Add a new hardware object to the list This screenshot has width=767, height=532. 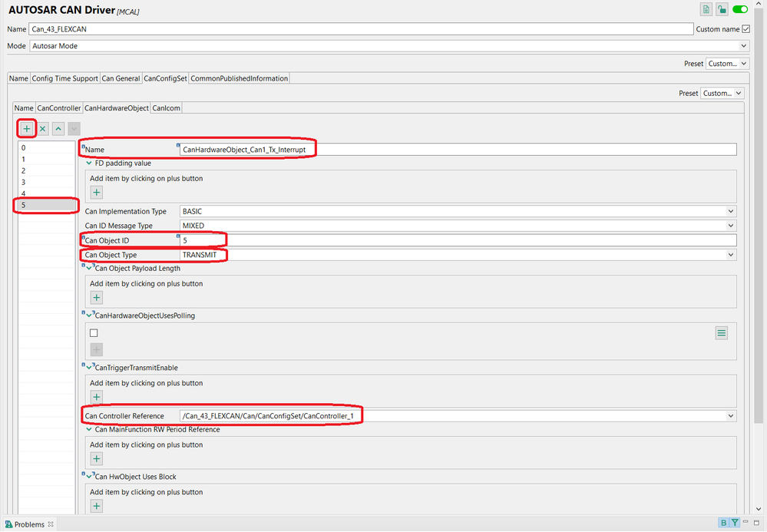click(27, 129)
